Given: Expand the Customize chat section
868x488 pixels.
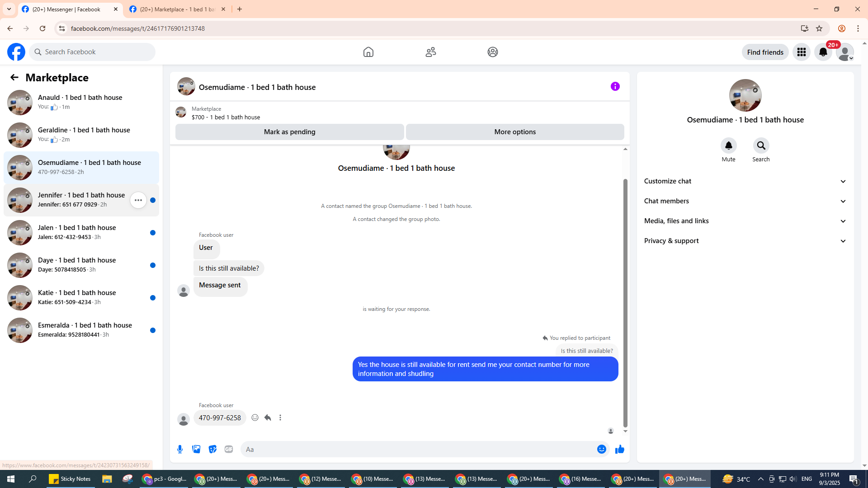Looking at the screenshot, I should click(745, 181).
